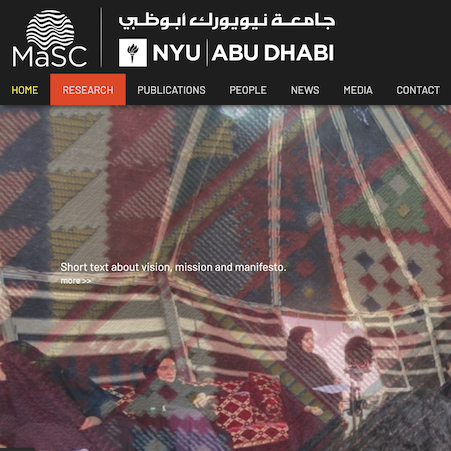The height and width of the screenshot is (451, 451).
Task: Follow the "more >>" link
Action: [x=76, y=281]
